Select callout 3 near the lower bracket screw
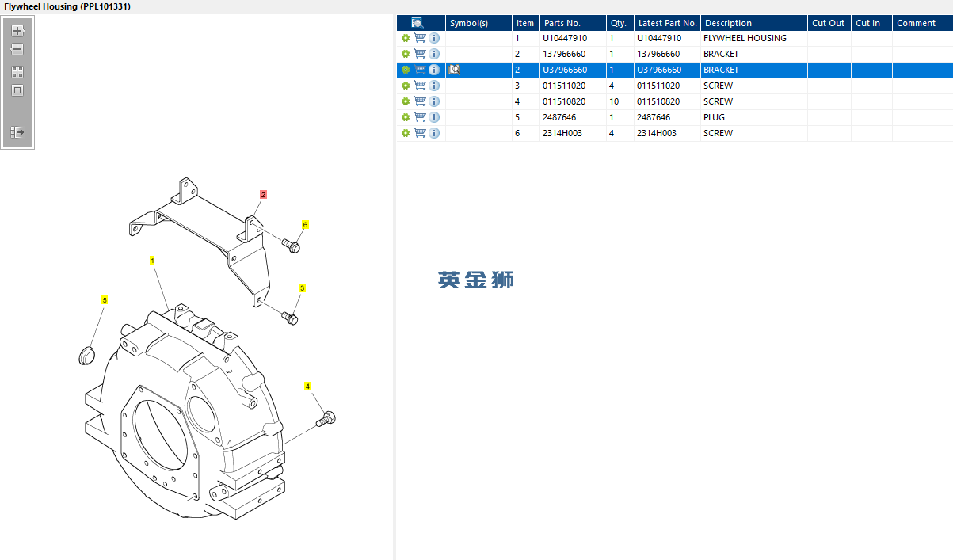 [x=302, y=288]
